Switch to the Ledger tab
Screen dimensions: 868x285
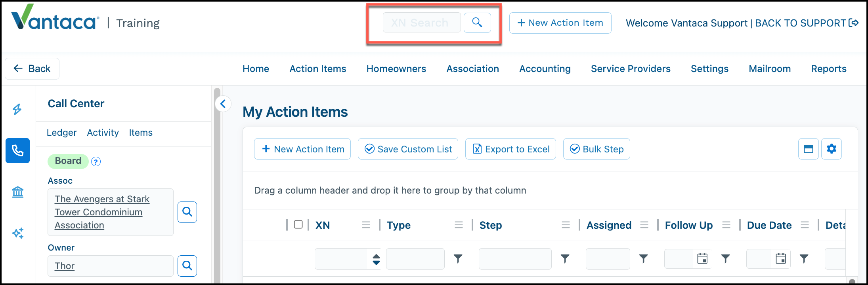pyautogui.click(x=61, y=133)
